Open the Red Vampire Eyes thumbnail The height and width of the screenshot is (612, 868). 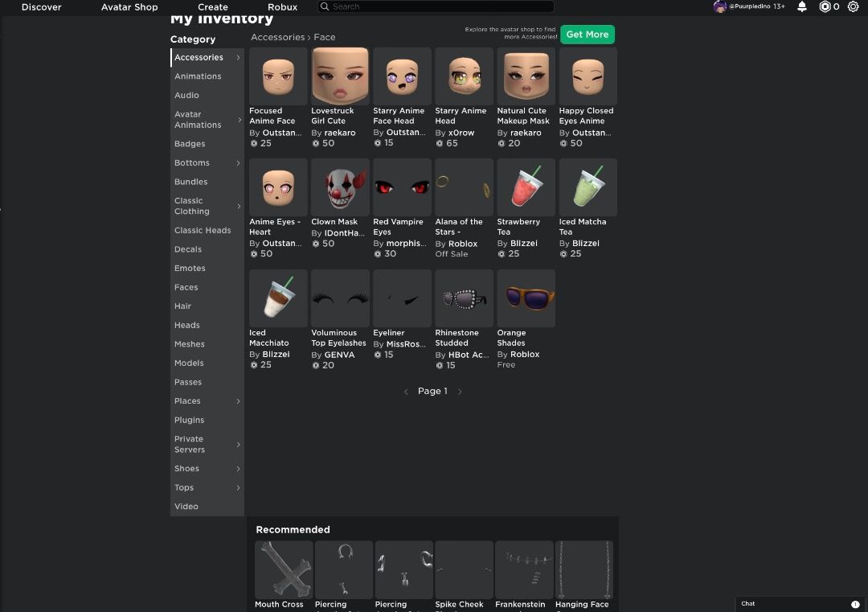coord(402,187)
